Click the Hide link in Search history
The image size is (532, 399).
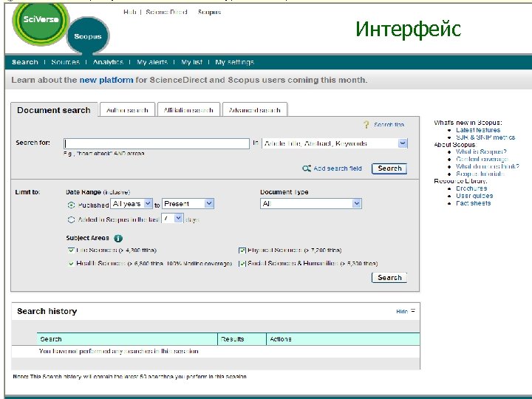pos(402,312)
